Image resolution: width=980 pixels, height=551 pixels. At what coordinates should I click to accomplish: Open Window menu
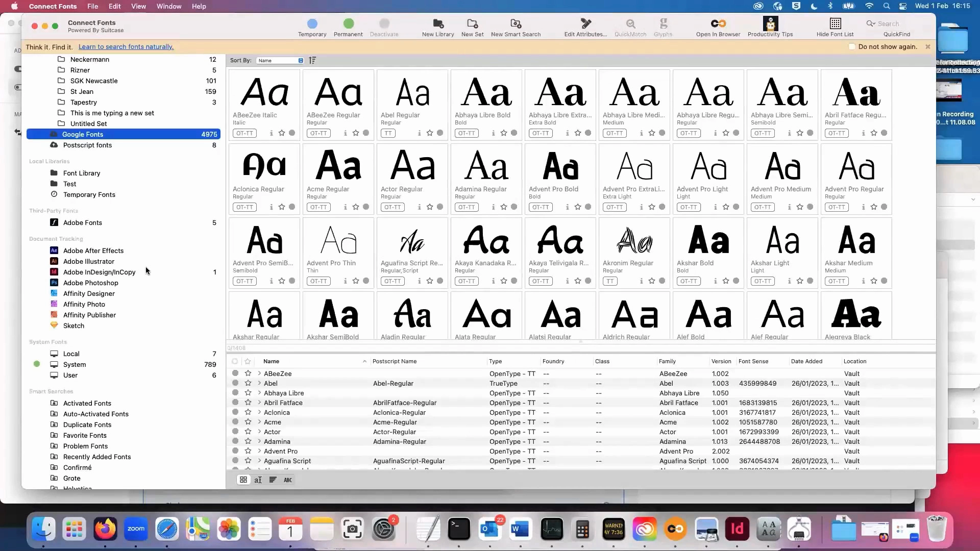tap(169, 6)
